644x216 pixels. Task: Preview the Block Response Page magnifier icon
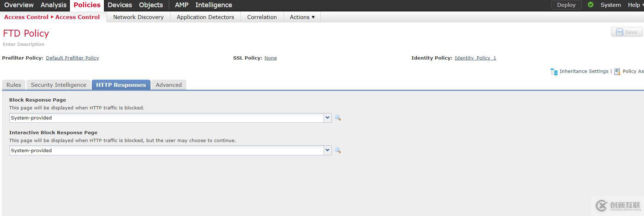[x=338, y=118]
